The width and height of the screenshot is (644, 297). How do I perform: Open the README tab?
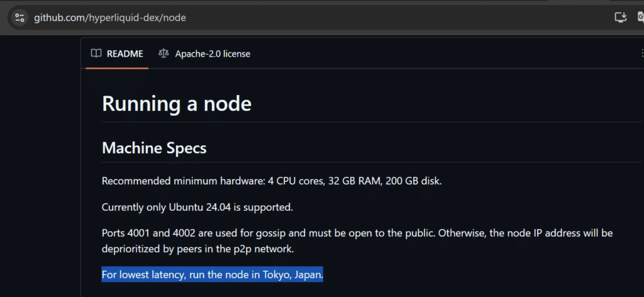[117, 54]
